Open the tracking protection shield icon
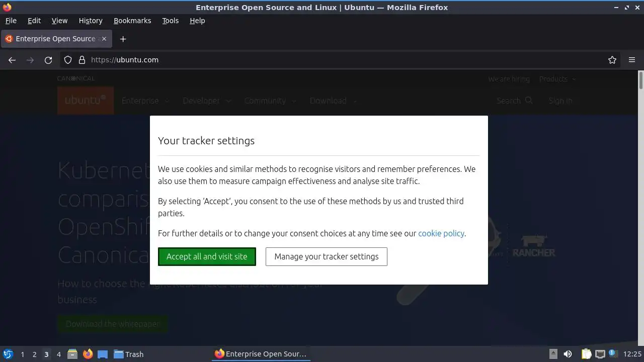 pos(68,60)
